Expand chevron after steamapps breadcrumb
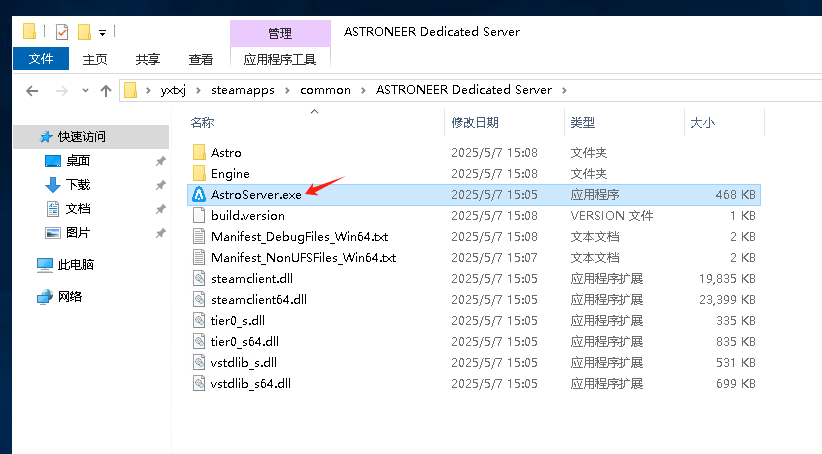Viewport: 822px width, 454px height. [287, 91]
